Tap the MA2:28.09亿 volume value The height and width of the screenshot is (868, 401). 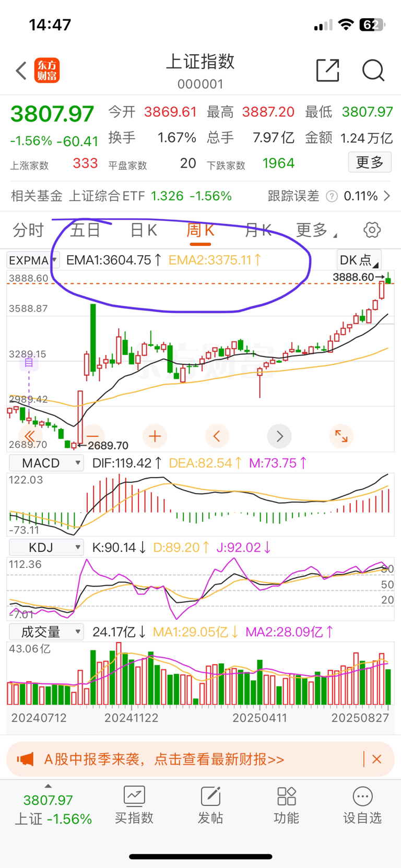tap(290, 632)
